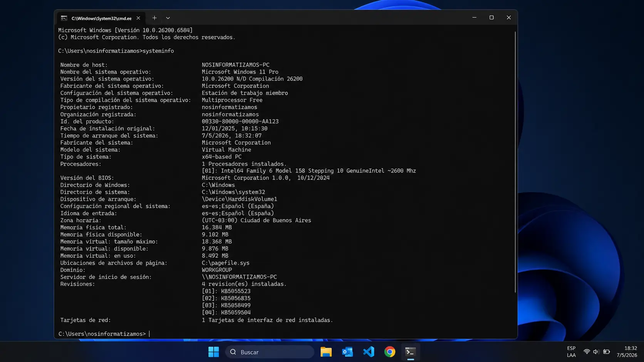Click the battery status tray icon
Image resolution: width=644 pixels, height=362 pixels.
click(x=607, y=352)
